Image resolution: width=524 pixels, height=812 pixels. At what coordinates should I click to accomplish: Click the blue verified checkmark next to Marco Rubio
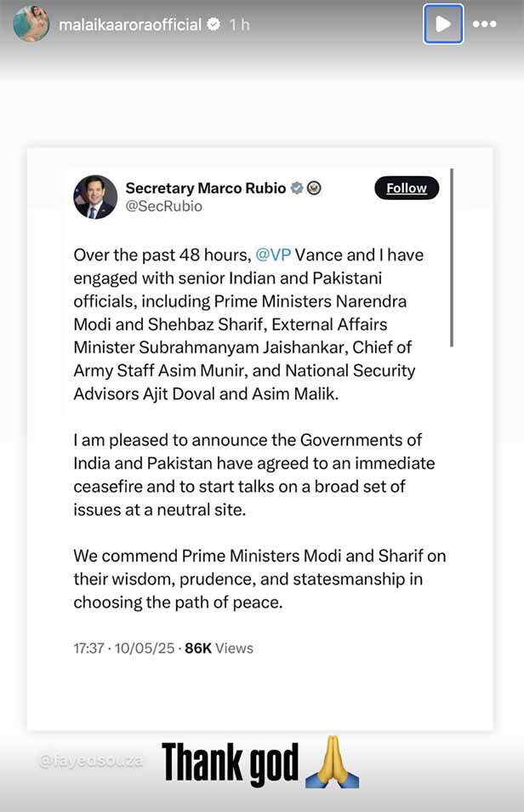tap(297, 188)
